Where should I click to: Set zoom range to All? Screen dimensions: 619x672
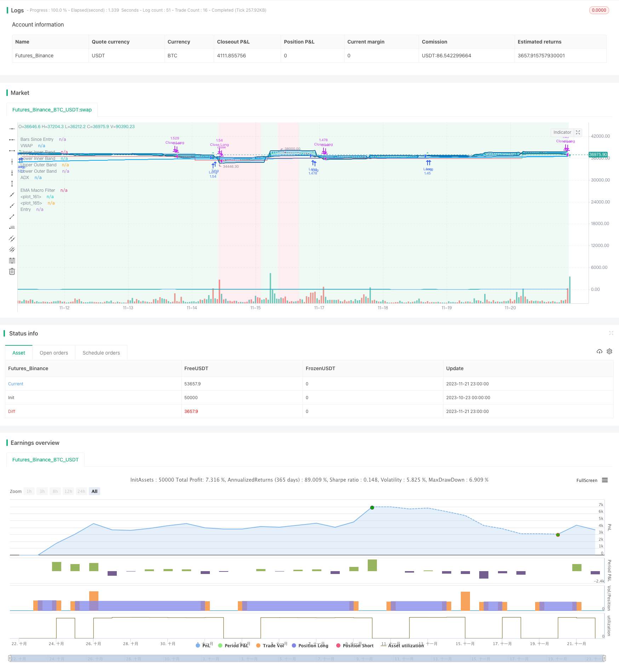(x=94, y=491)
